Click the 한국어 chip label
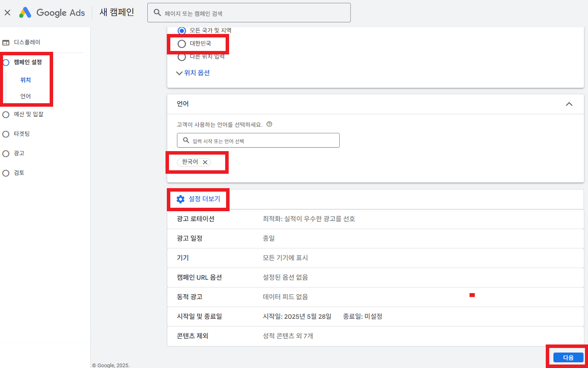 tap(190, 162)
